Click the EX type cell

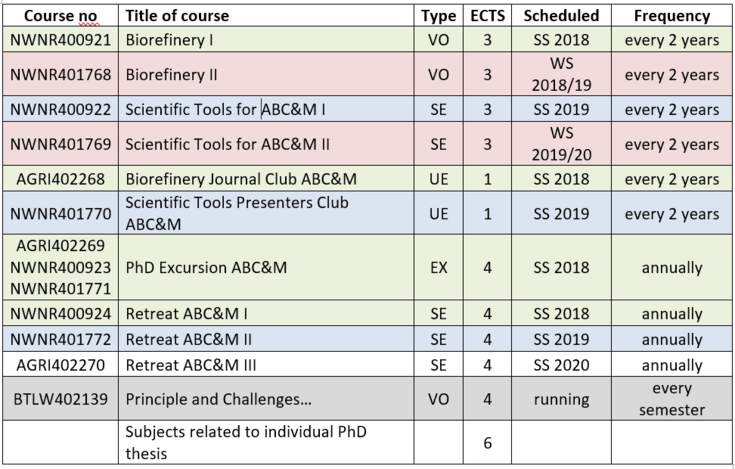438,269
